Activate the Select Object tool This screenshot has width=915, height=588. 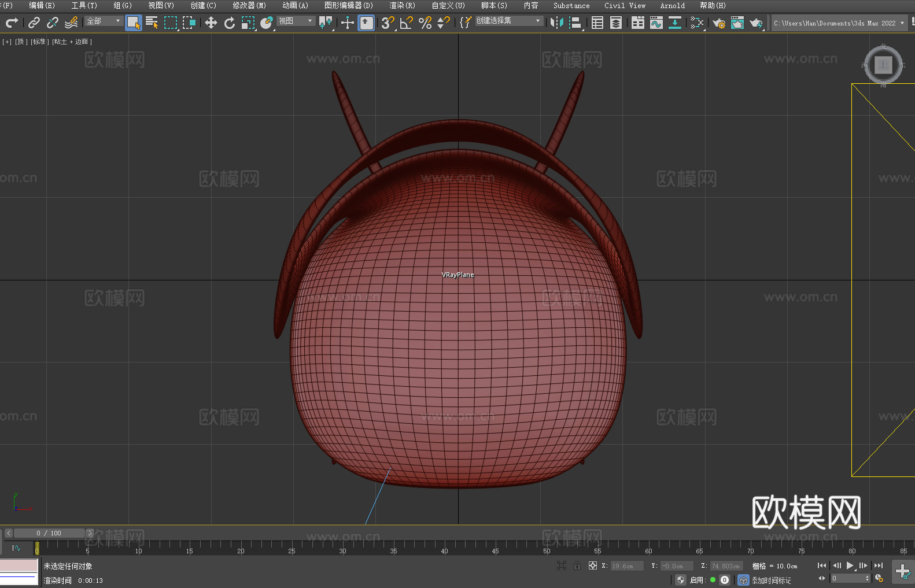point(134,23)
